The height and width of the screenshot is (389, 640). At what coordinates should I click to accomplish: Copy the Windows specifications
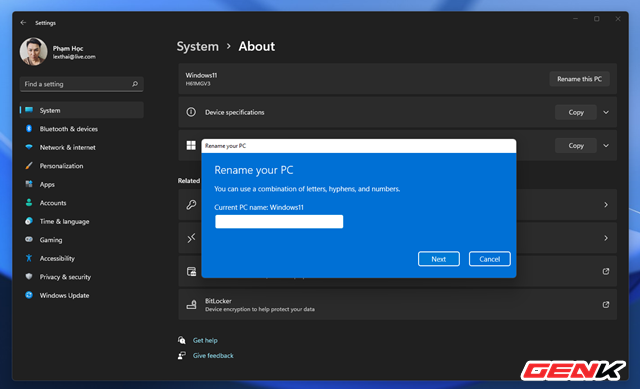point(576,146)
